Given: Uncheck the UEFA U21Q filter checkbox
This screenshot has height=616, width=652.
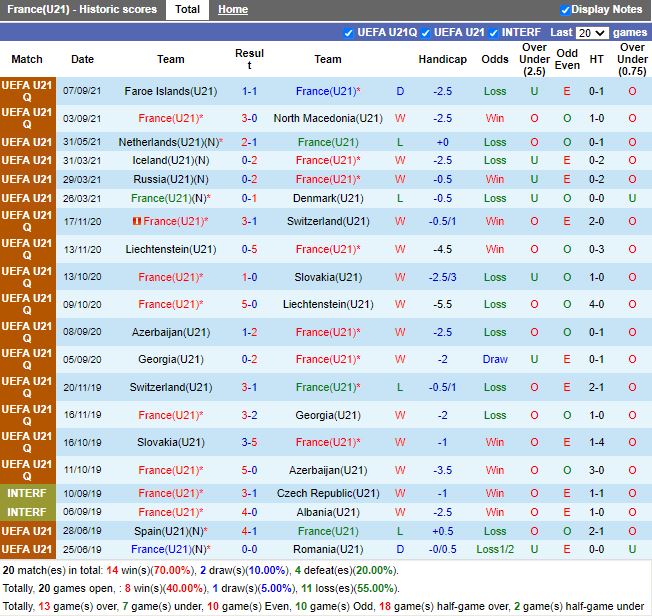Looking at the screenshot, I should 348,32.
